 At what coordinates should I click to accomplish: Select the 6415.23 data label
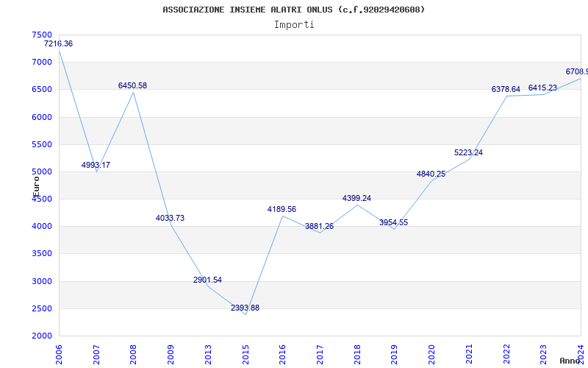click(x=543, y=88)
